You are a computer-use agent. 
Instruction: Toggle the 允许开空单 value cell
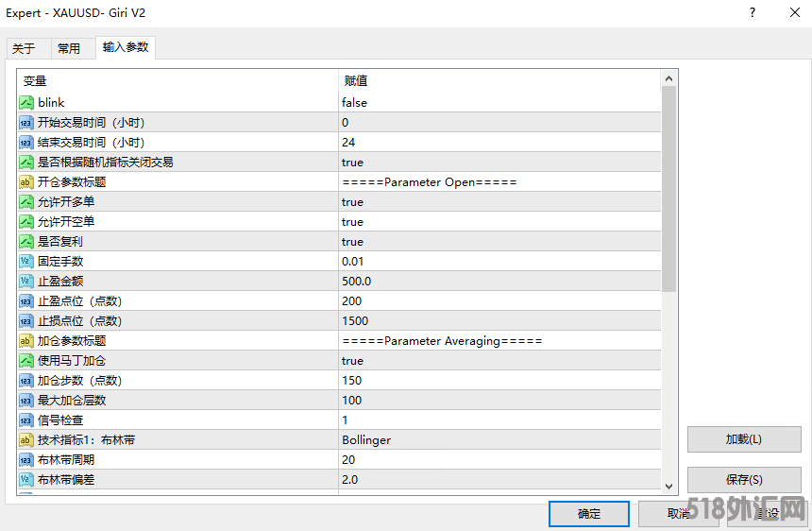352,221
